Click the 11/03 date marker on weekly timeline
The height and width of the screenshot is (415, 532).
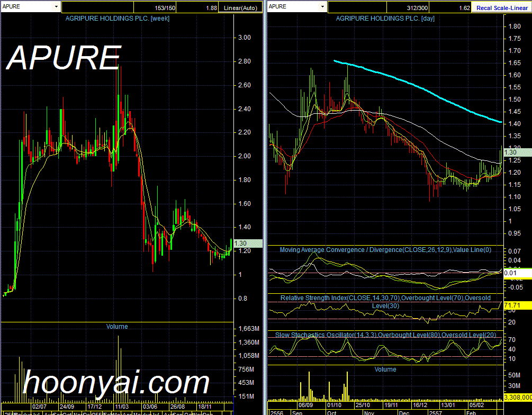coord(122,407)
